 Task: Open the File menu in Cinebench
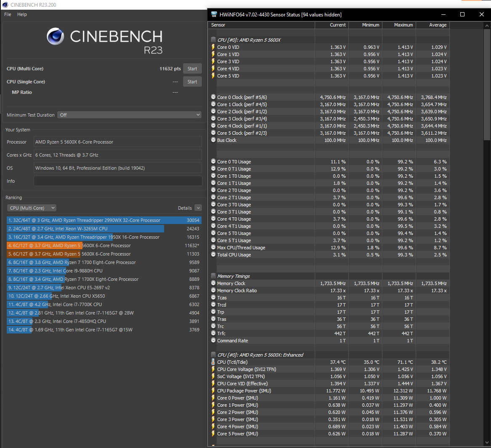click(x=8, y=14)
